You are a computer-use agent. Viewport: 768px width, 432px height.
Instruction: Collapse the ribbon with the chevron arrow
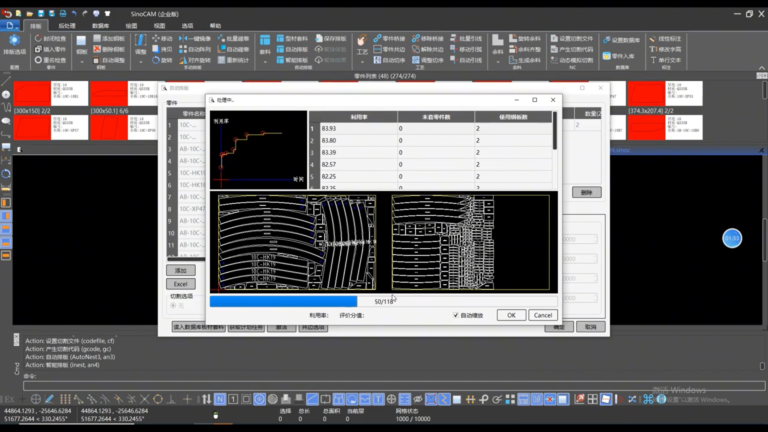click(762, 68)
